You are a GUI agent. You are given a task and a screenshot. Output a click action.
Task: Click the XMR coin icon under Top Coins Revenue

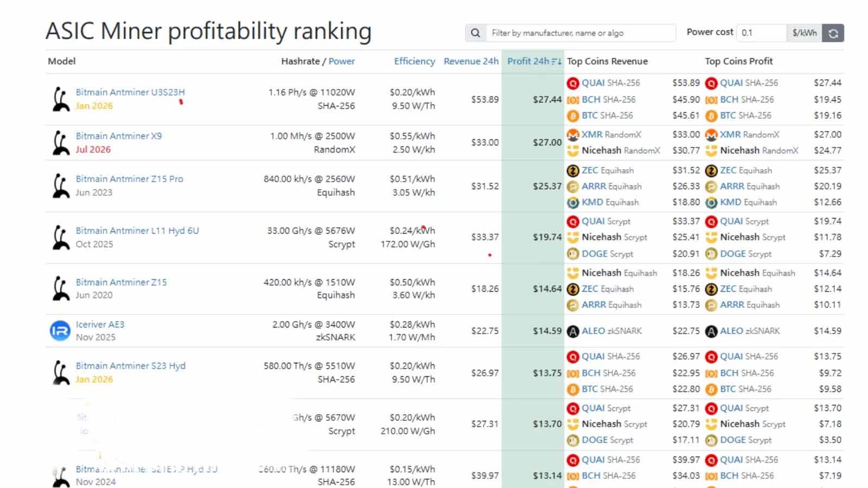coord(573,134)
